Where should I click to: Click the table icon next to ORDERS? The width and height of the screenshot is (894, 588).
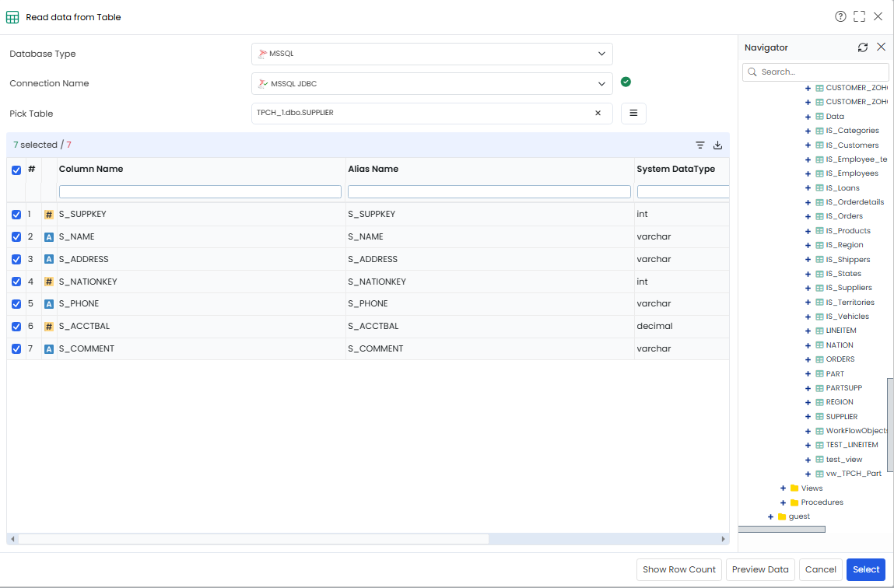(819, 359)
